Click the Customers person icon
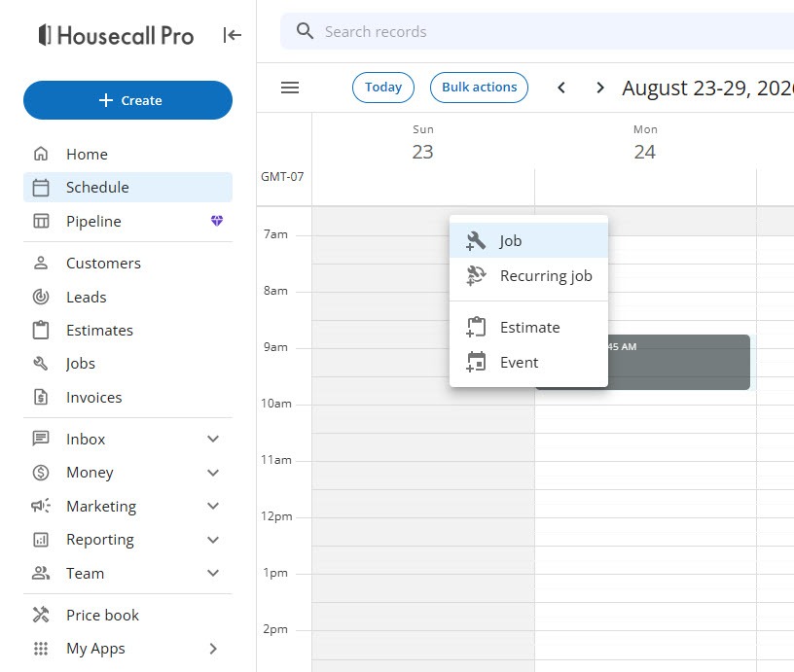The width and height of the screenshot is (794, 672). tap(41, 264)
